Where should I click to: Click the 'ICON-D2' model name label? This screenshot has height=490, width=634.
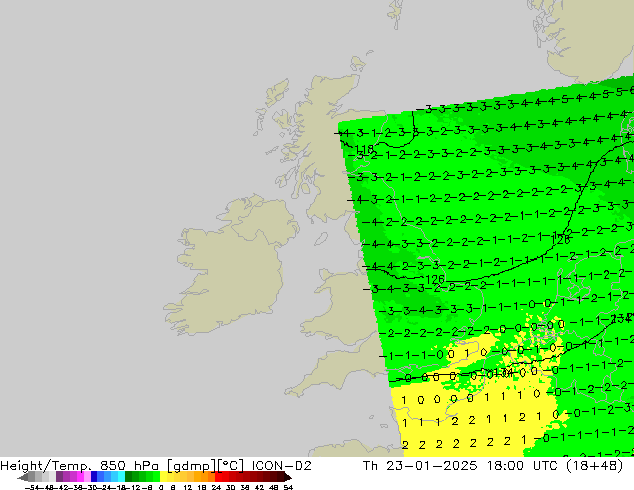(282, 466)
